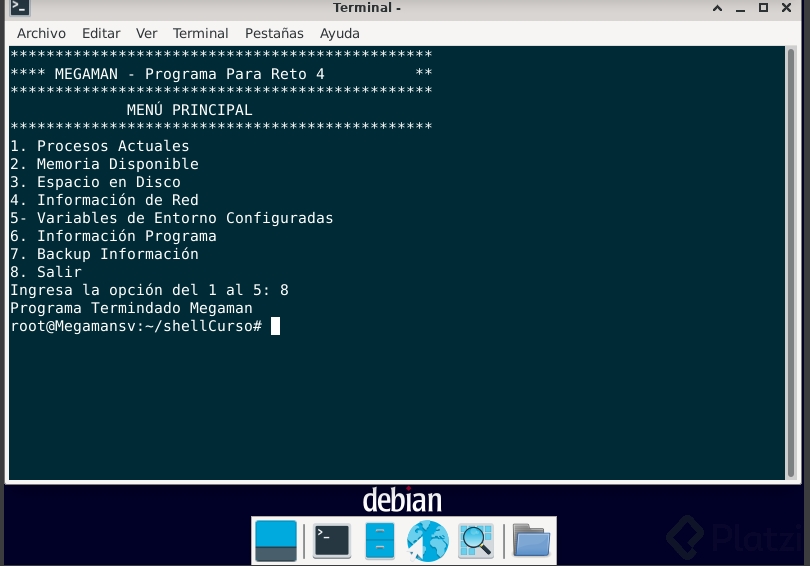Click 'Ingresa la opción del 1 al 5' line
This screenshot has width=810, height=566.
pyautogui.click(x=149, y=290)
